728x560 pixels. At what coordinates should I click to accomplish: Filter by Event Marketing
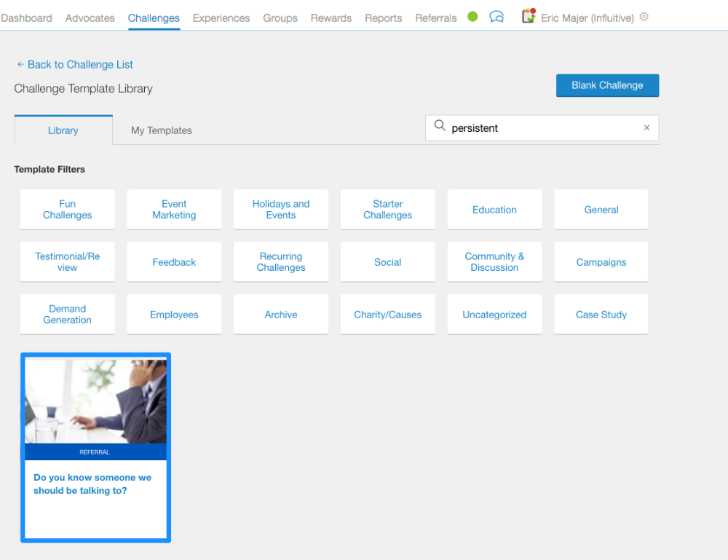[x=174, y=210]
